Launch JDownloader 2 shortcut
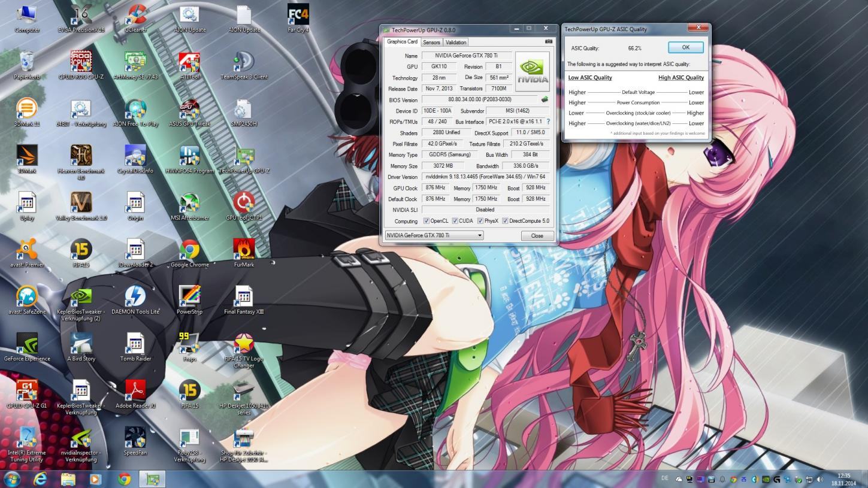 (135, 253)
